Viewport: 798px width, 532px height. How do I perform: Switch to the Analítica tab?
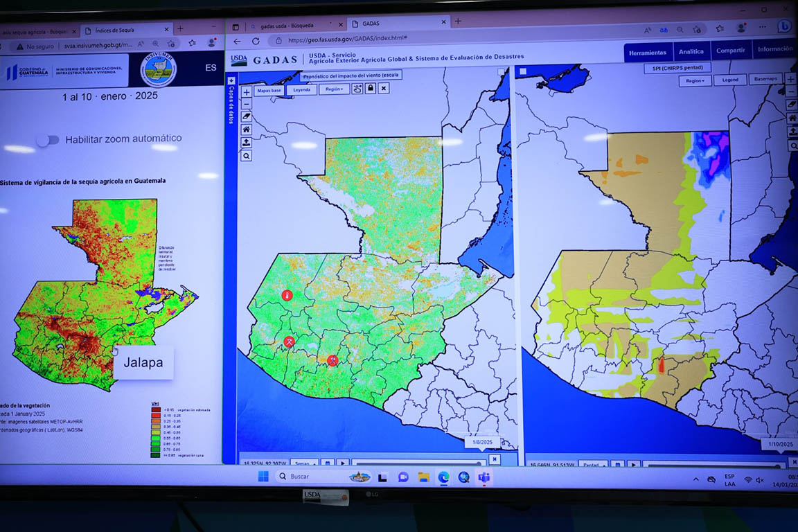(691, 52)
